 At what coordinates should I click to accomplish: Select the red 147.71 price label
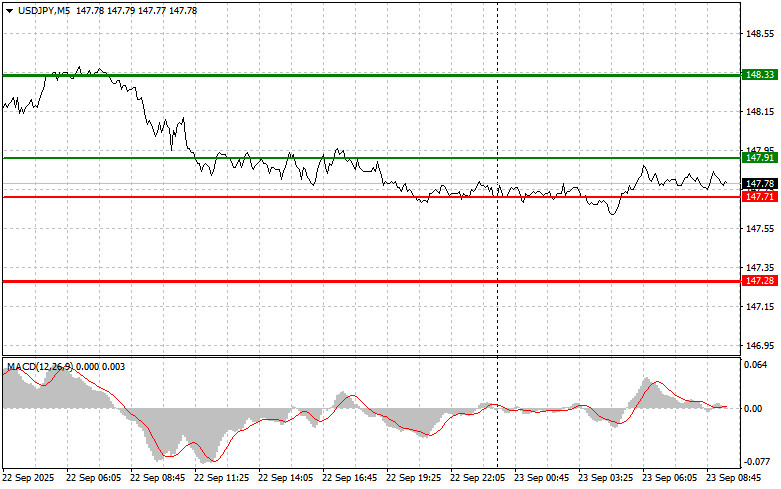[x=760, y=197]
